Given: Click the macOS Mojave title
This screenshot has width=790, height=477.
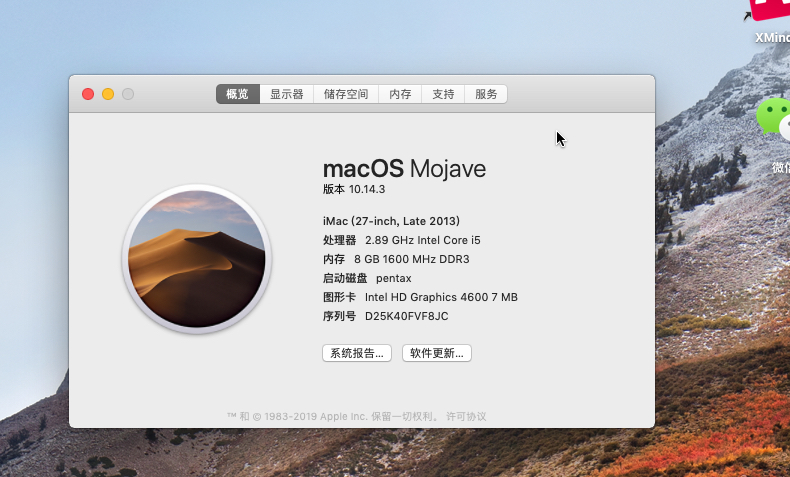Looking at the screenshot, I should click(404, 169).
